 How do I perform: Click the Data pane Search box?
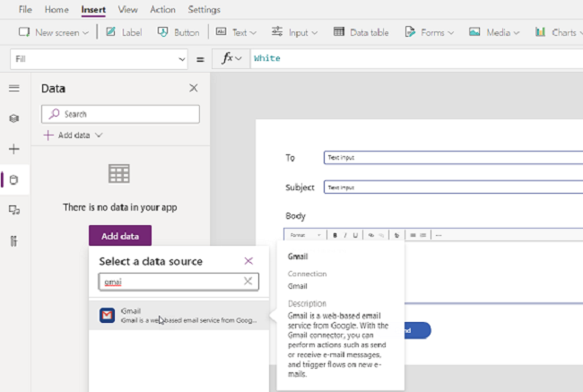(120, 114)
